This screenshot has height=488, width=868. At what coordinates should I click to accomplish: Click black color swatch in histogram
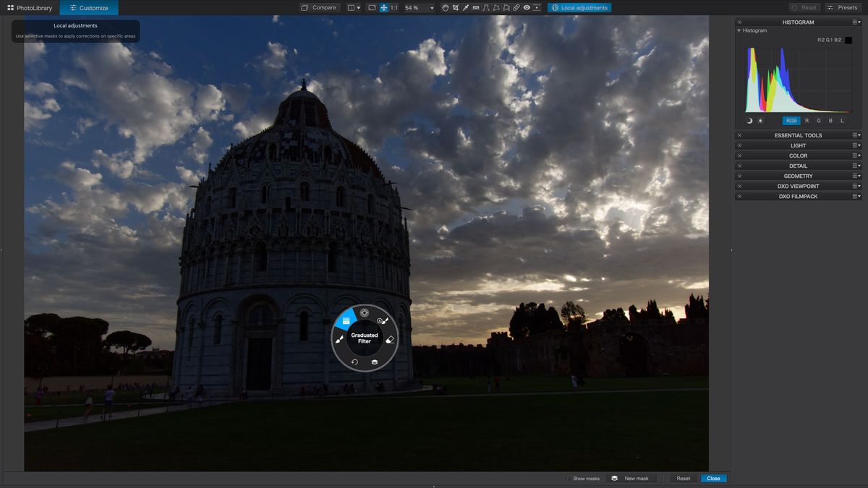coord(848,40)
